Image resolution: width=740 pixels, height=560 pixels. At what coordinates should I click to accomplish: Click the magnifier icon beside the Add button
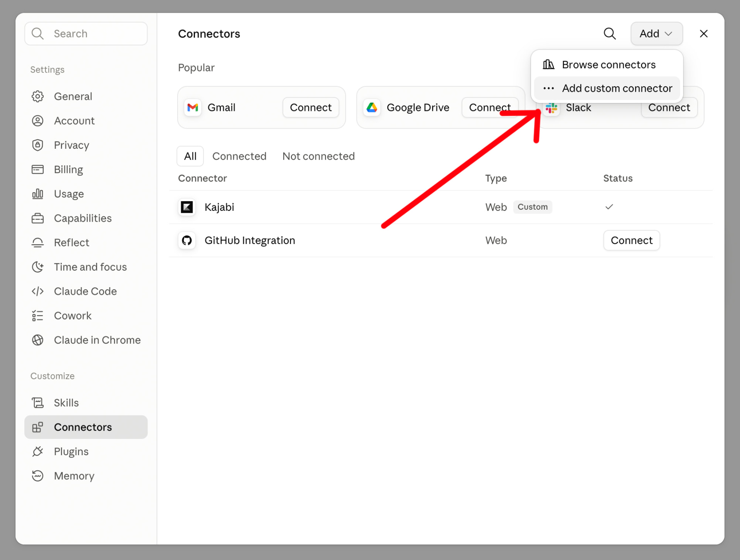[610, 34]
